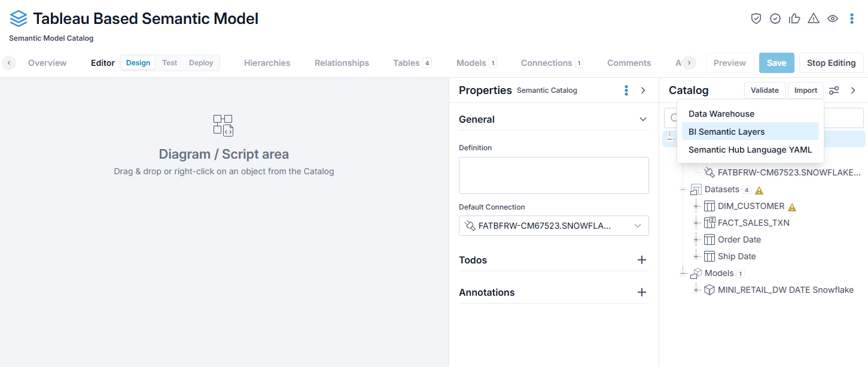This screenshot has width=868, height=367.
Task: Select Ship Date dataset in Catalog
Action: pos(737,256)
